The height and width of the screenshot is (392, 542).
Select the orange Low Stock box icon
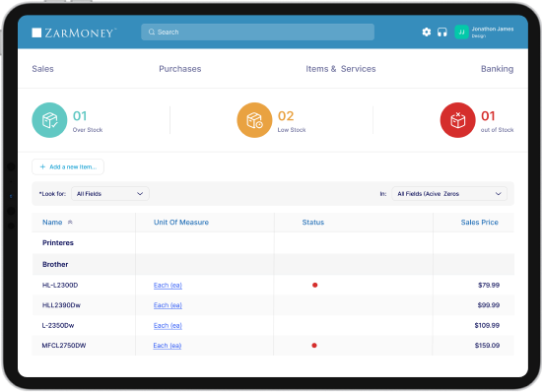point(254,120)
